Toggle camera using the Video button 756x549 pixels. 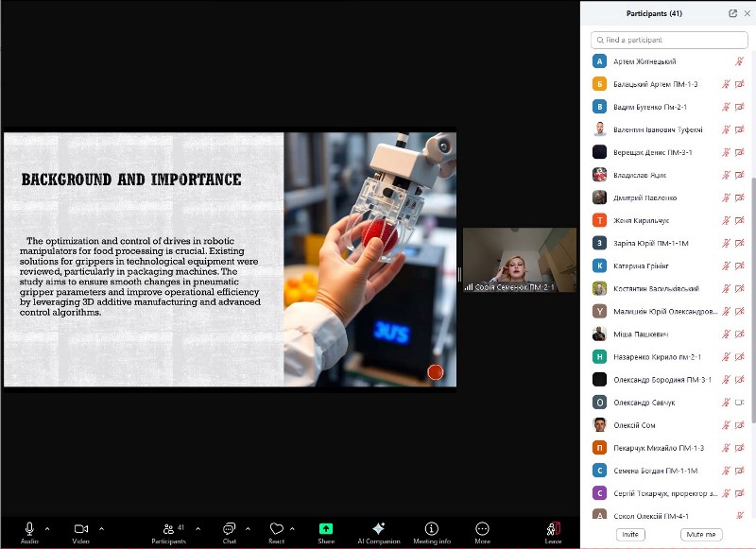[x=80, y=529]
